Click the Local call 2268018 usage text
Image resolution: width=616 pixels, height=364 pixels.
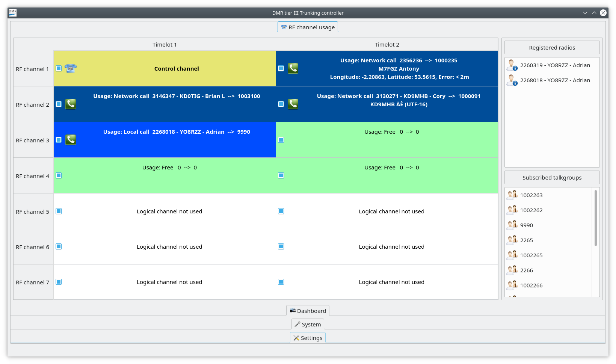(177, 132)
